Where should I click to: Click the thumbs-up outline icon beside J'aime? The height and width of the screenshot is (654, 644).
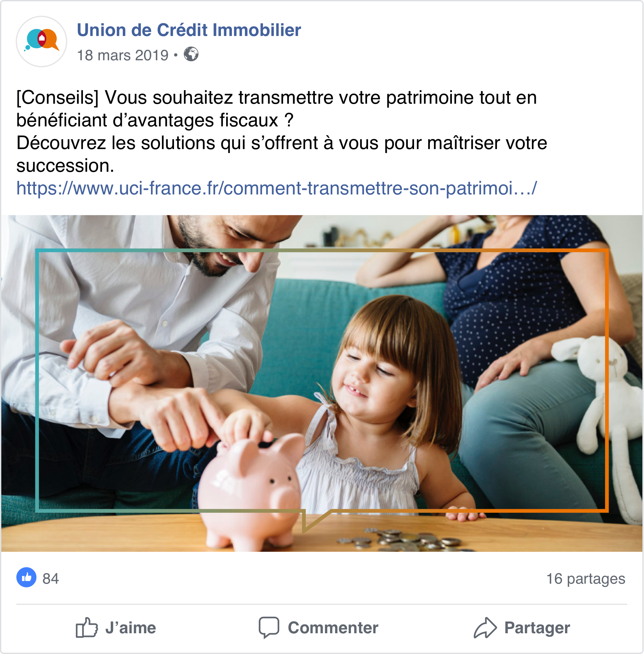point(86,628)
